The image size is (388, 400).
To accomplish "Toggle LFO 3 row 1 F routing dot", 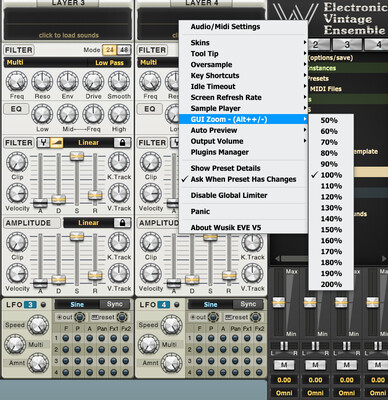I will click(x=66, y=338).
